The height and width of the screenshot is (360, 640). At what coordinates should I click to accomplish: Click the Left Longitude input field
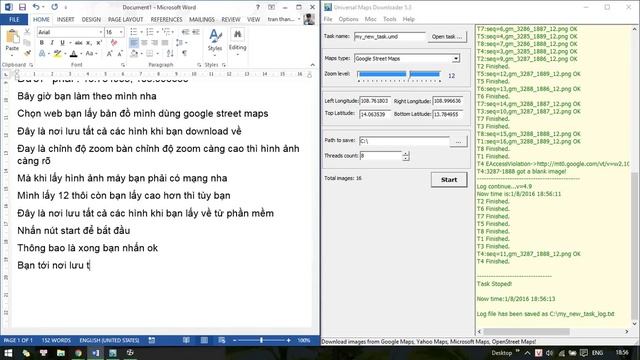(x=374, y=101)
